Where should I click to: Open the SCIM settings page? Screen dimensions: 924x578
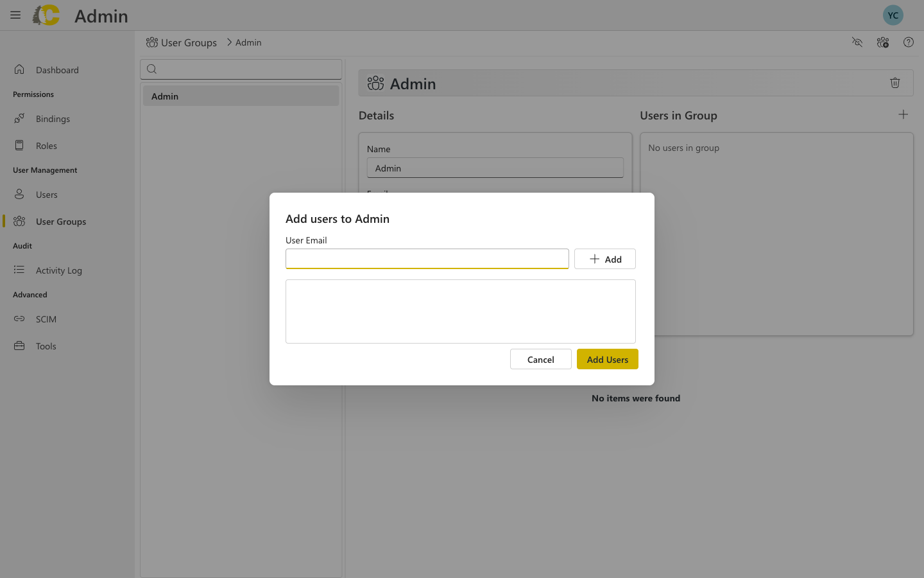46,319
